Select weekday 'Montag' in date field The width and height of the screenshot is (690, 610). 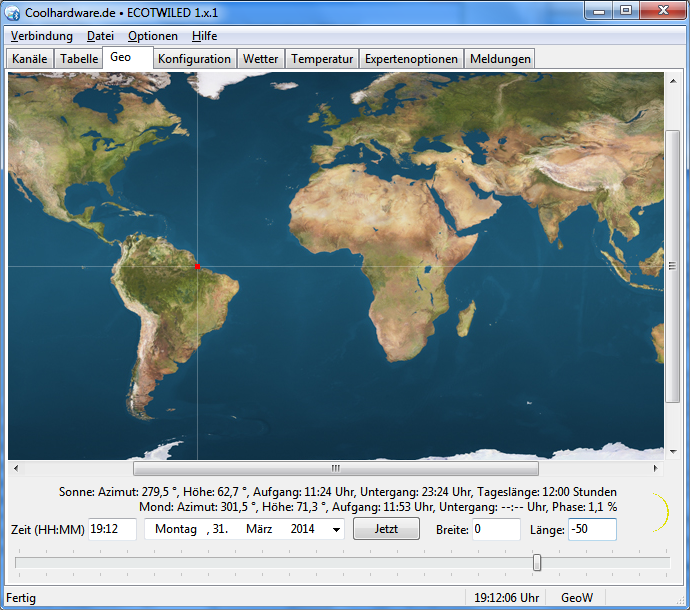click(176, 529)
